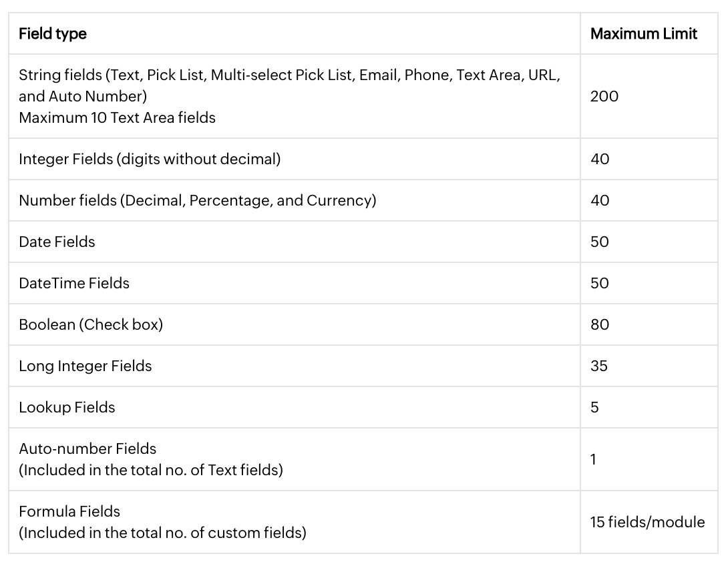Viewport: 728px width, 570px height.
Task: Select the "Integer Fields (digits without decimal)" cell
Action: [150, 159]
